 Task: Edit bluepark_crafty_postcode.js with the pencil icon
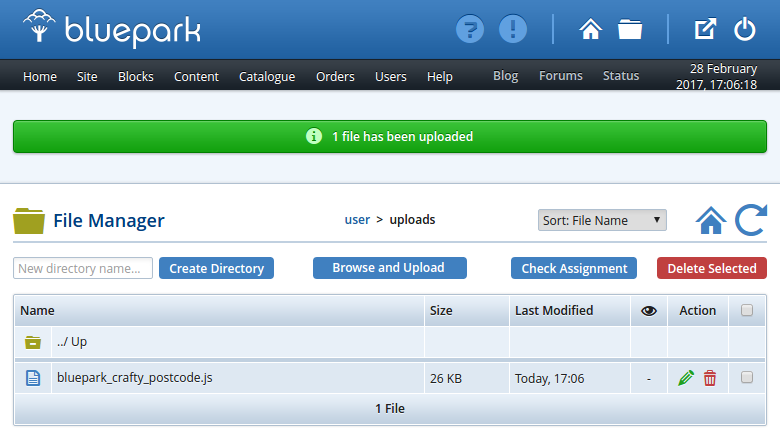pyautogui.click(x=686, y=378)
